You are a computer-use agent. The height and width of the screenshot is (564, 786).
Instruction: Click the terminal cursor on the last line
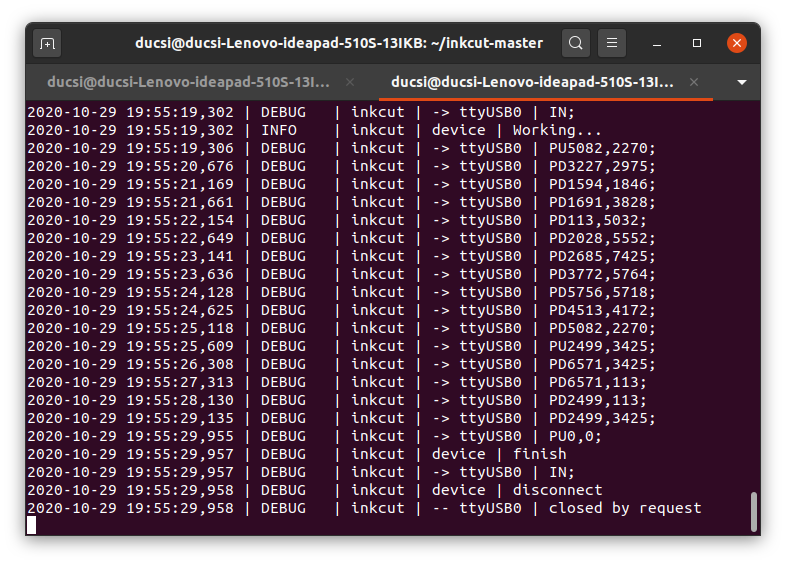point(31,525)
